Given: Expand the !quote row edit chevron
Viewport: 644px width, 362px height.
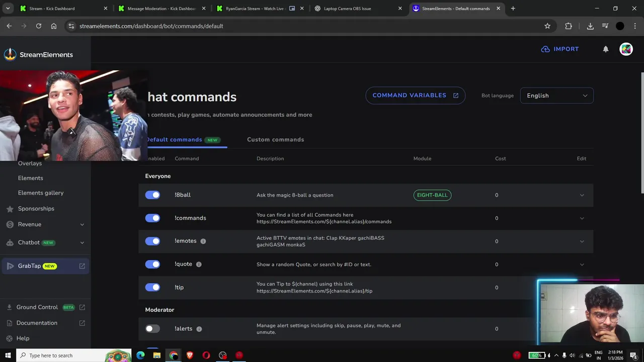Looking at the screenshot, I should point(582,264).
